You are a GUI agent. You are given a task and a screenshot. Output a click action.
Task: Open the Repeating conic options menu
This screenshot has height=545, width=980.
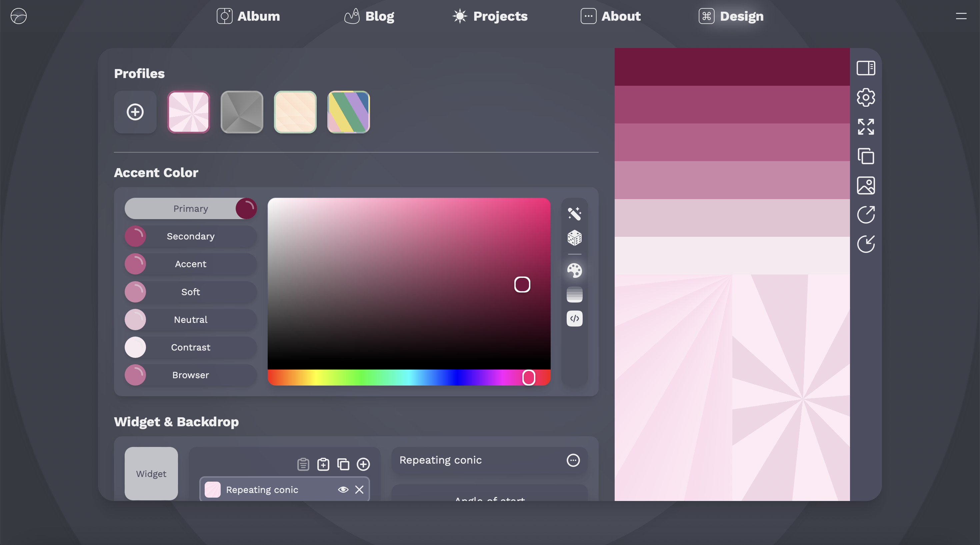pos(573,461)
